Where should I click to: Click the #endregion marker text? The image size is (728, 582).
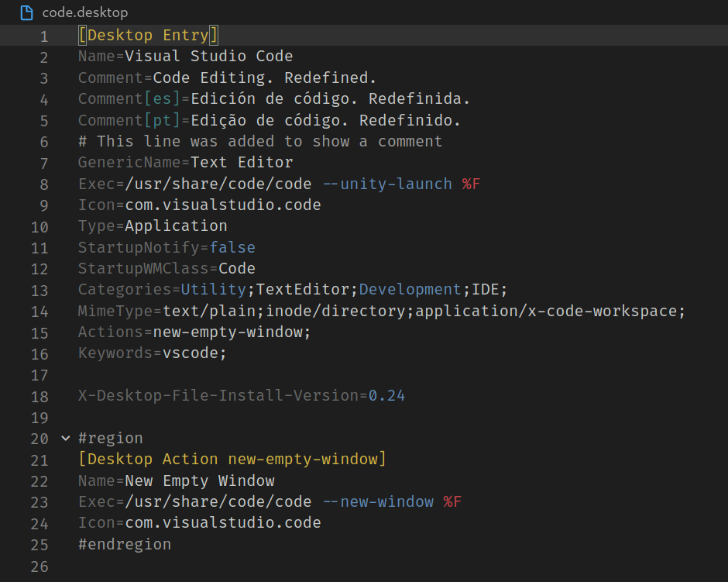[x=125, y=544]
